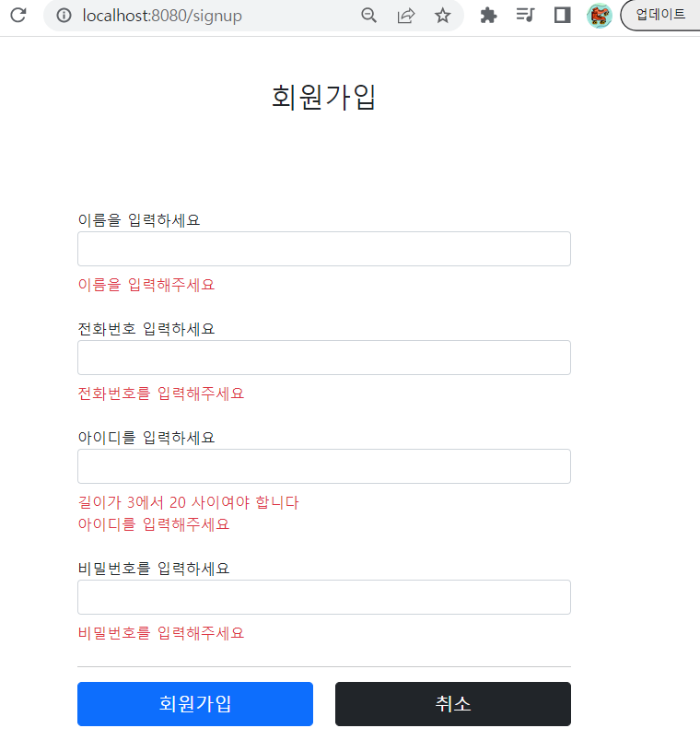Share this page via share icon
700x740 pixels.
405,16
